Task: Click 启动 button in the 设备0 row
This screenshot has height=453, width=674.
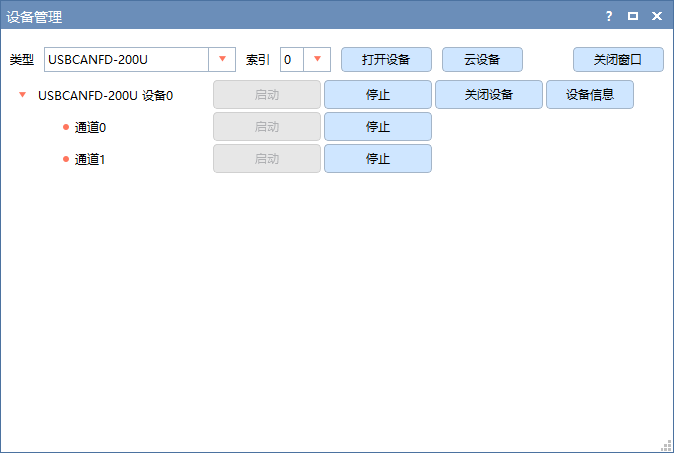Action: 267,95
